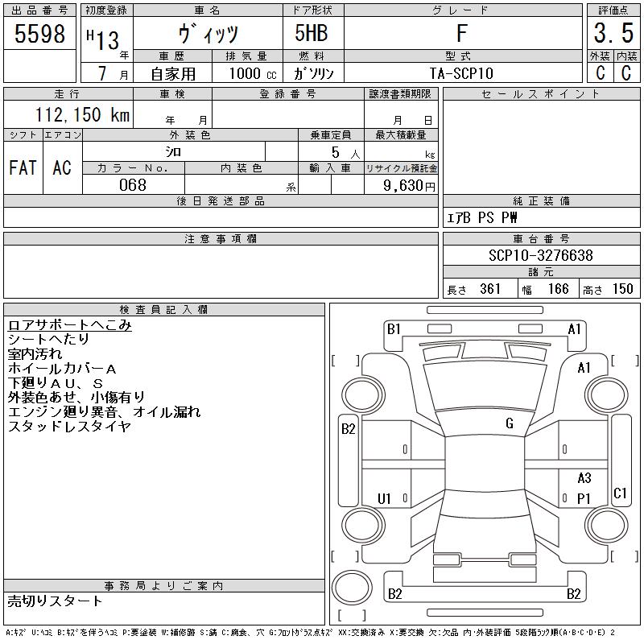Select the 検査員記入欄 header
Image resolution: width=644 pixels, height=644 pixels.
[163, 309]
